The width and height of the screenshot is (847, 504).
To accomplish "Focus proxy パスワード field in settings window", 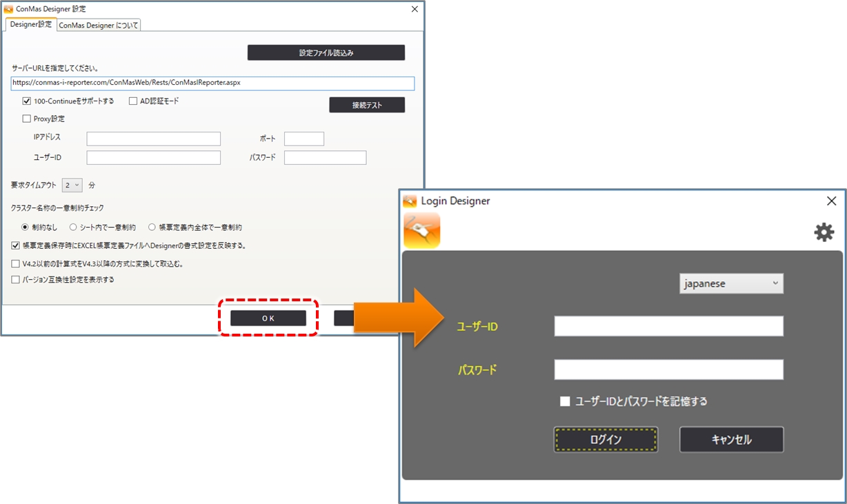I will pyautogui.click(x=325, y=158).
